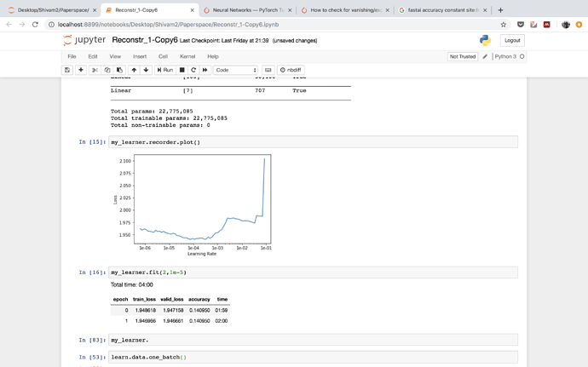
Task: Interrupt the kernel with the stop icon
Action: [182, 70]
